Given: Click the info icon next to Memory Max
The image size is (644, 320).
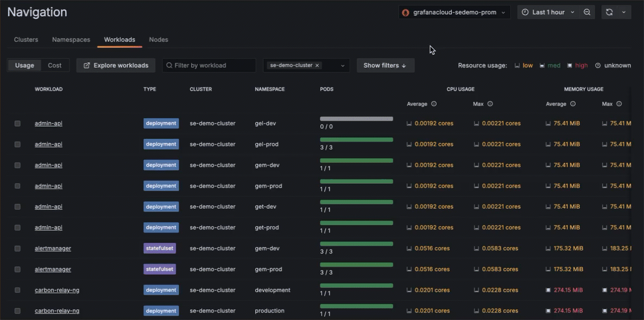Looking at the screenshot, I should pyautogui.click(x=619, y=104).
